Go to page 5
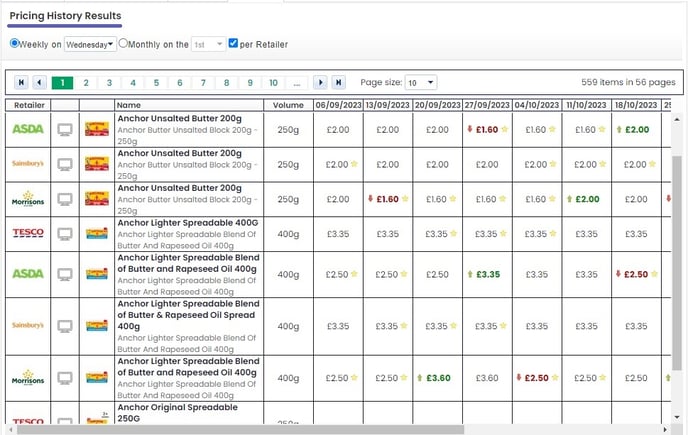This screenshot has height=435, width=688. (156, 83)
